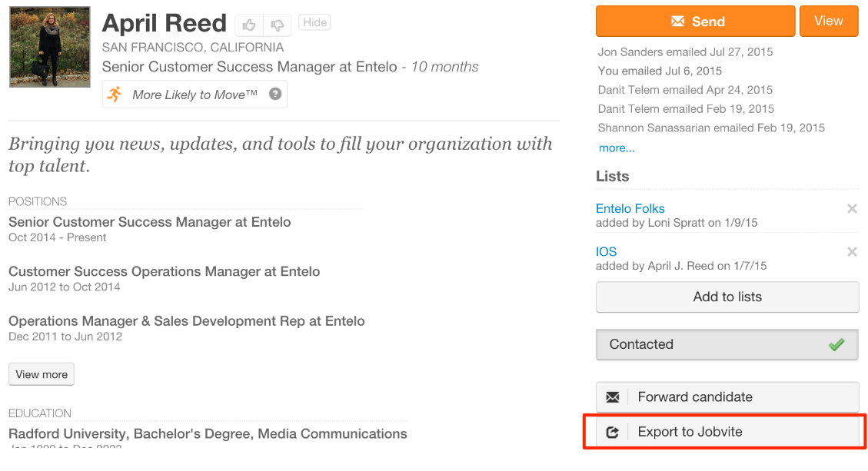Click 'You emailed Jul 6, 2015' entry
Image resolution: width=868 pixels, height=471 pixels.
click(660, 71)
